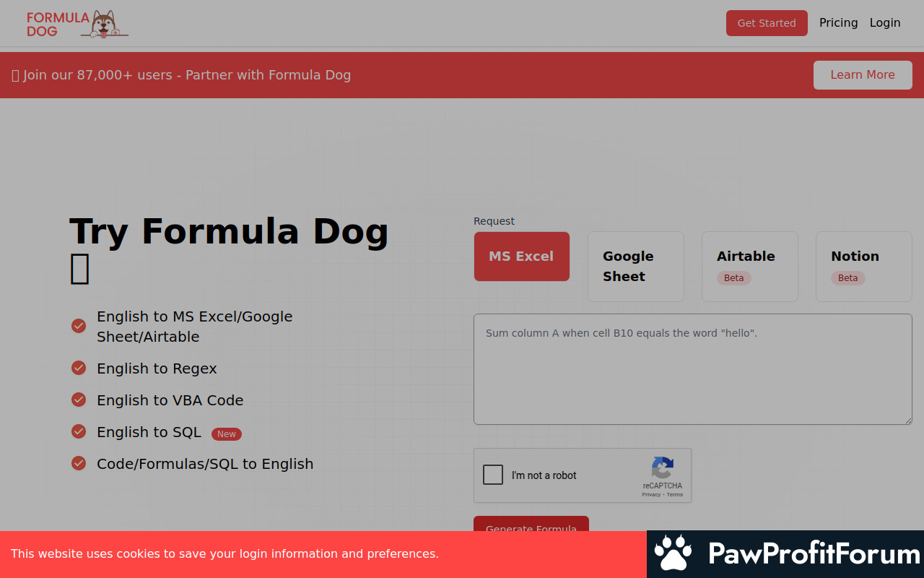Click checkmark icon beside English to MS Excel
This screenshot has height=578, width=924.
point(79,326)
